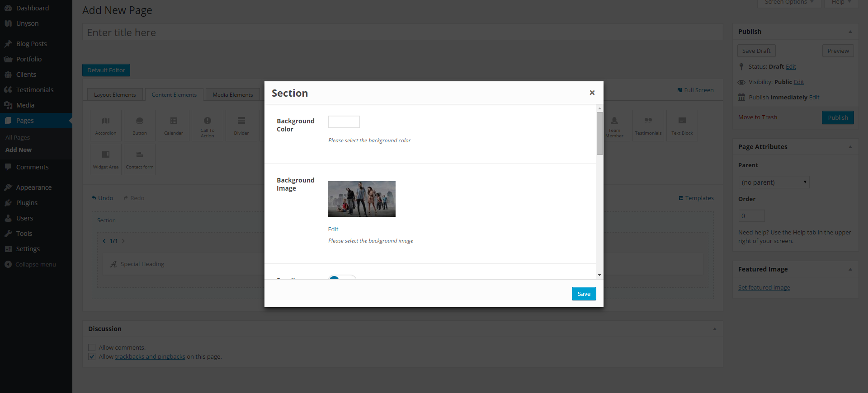Viewport: 868px width, 393px height.
Task: Edit the section background image
Action: [x=333, y=229]
